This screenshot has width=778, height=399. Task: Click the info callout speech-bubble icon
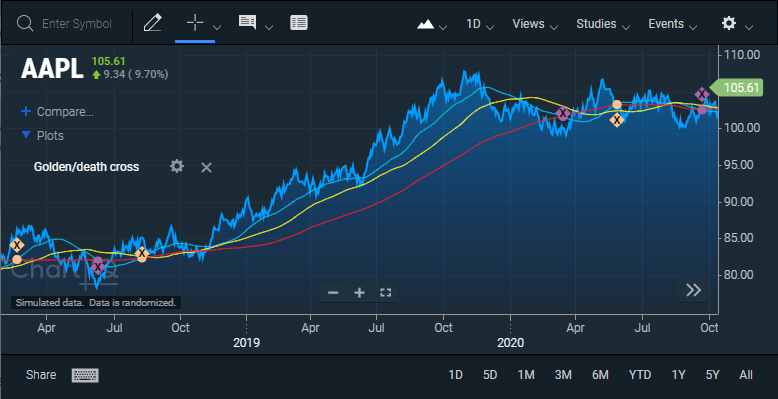(247, 22)
